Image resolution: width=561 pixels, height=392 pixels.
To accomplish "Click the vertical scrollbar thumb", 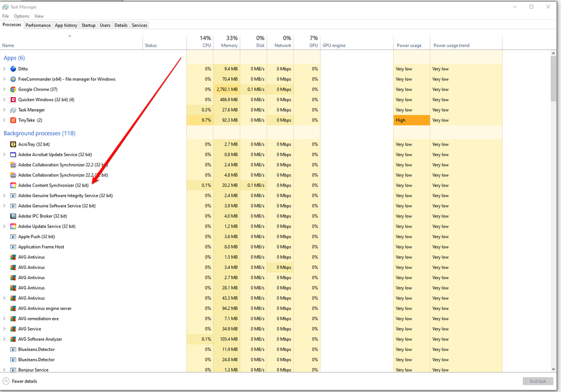I will (x=554, y=79).
